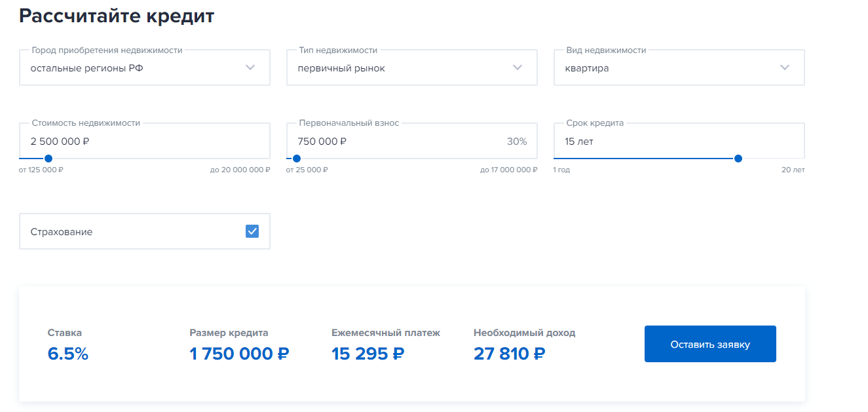Image resolution: width=868 pixels, height=412 pixels.
Task: Click the '15 295 ₽' monthly payment value
Action: 368,354
